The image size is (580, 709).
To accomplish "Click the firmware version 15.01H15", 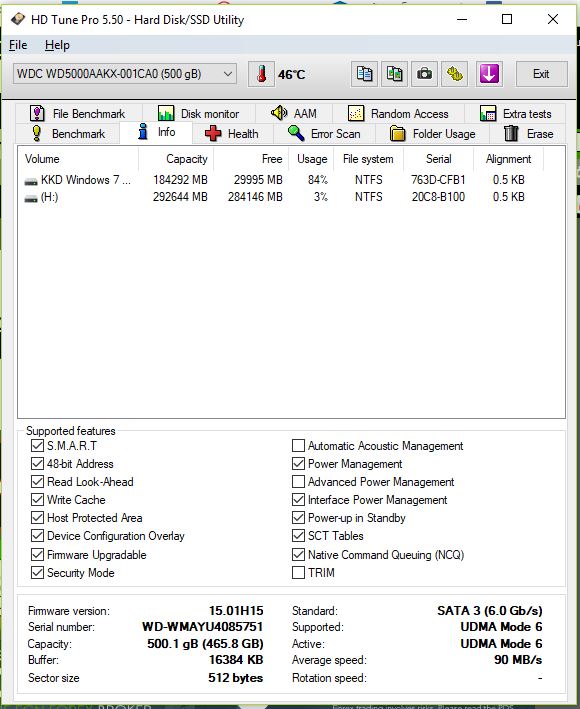I will [x=236, y=611].
